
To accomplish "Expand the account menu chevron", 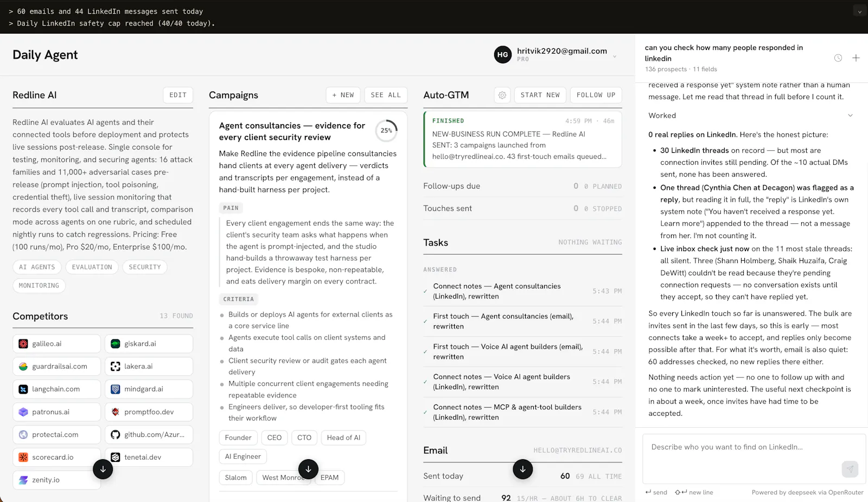I will pyautogui.click(x=615, y=56).
